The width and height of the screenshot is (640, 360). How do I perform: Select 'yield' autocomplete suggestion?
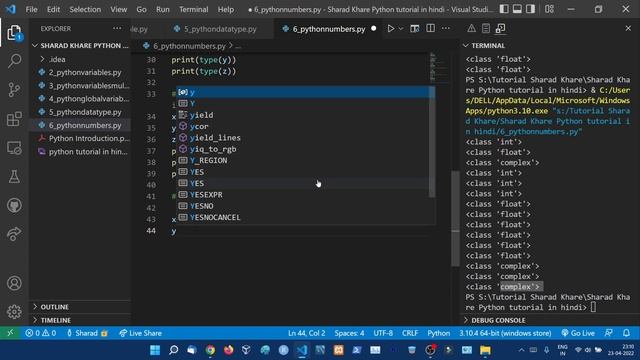click(x=302, y=115)
